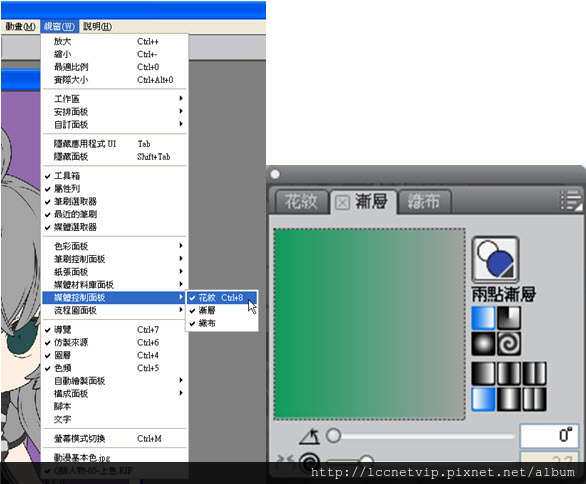The image size is (586, 484).
Task: Expand the 色彩面板 submenu
Action: tap(114, 246)
